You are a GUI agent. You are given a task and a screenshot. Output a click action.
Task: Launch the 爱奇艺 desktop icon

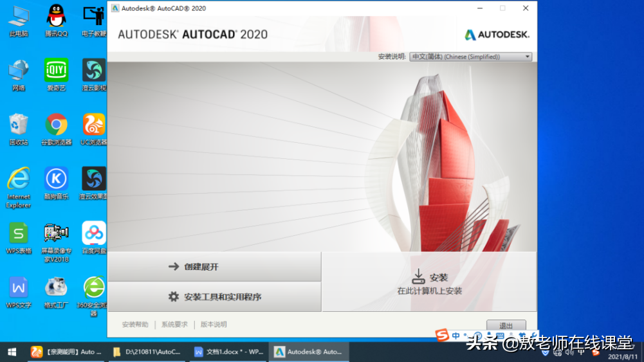pyautogui.click(x=56, y=75)
